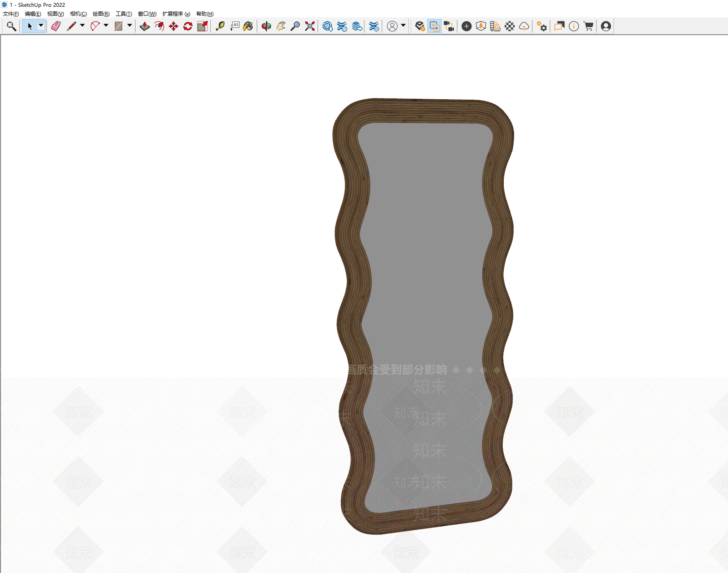
Task: Click the cube with flame icon
Action: (481, 26)
